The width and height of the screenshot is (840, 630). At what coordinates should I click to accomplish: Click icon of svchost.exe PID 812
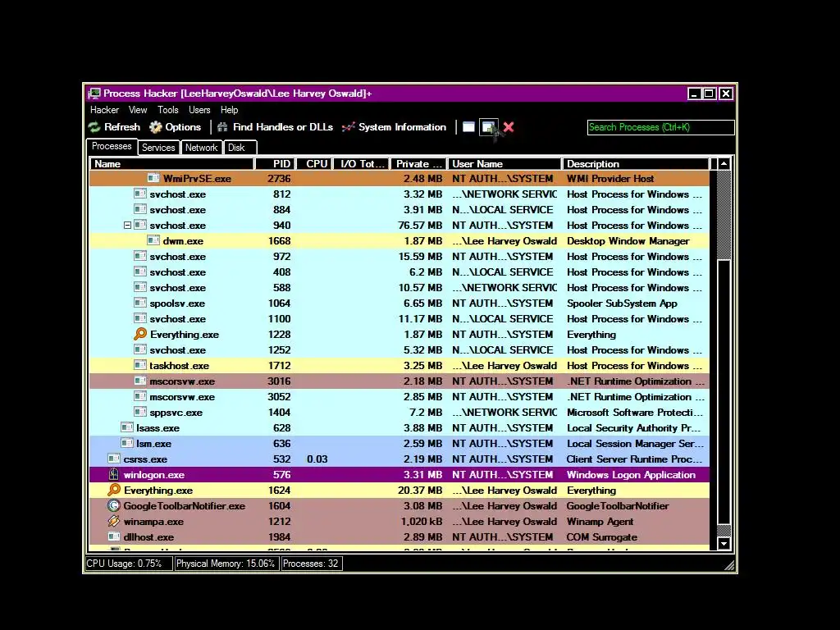tap(139, 194)
